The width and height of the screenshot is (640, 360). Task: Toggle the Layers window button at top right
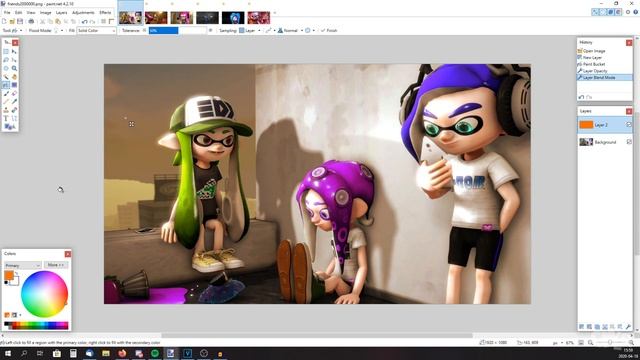pos(611,12)
